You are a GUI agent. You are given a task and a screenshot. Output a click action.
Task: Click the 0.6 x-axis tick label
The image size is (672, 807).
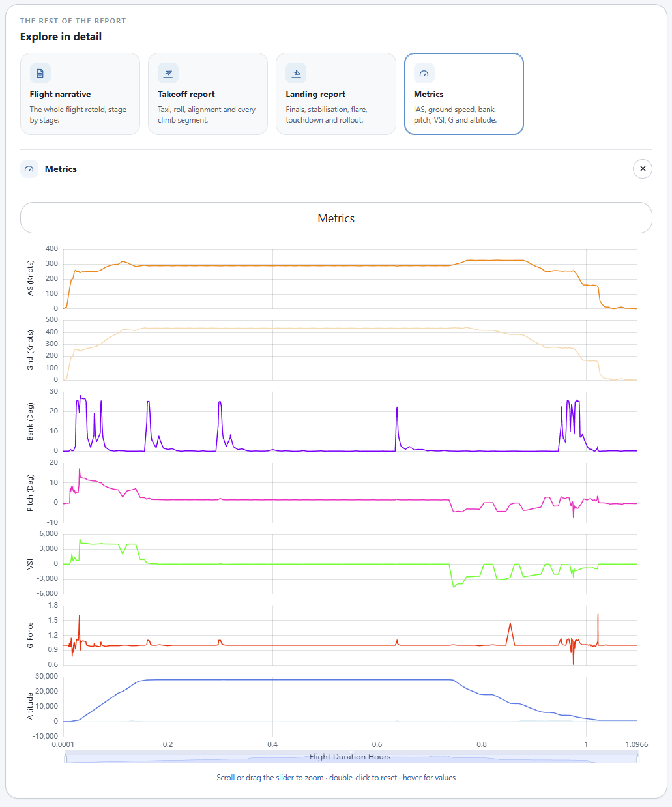tap(377, 744)
